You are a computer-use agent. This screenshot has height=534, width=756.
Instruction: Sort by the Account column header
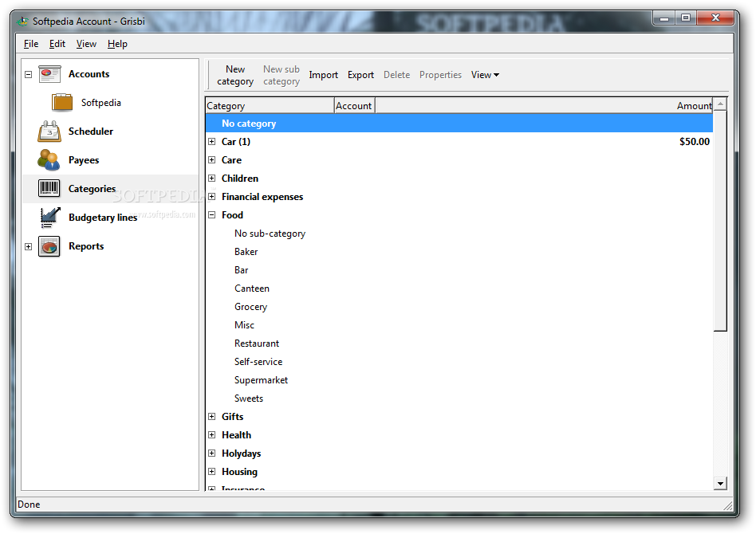point(354,105)
